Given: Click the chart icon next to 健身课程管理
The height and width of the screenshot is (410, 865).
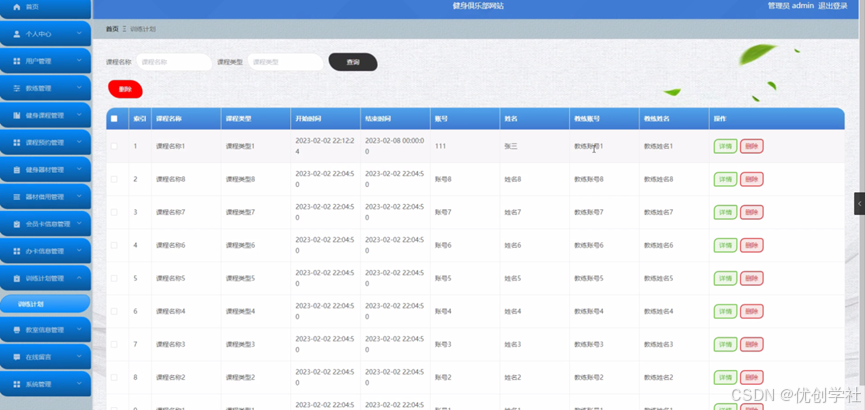Looking at the screenshot, I should point(16,115).
